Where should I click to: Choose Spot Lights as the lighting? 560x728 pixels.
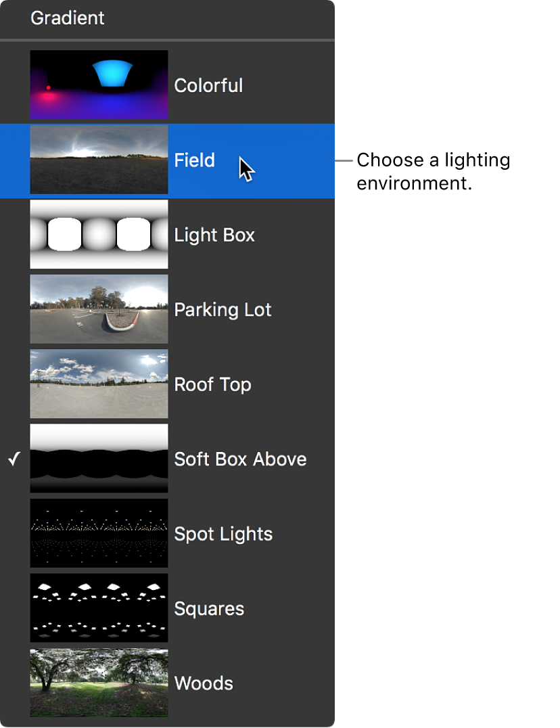pyautogui.click(x=223, y=533)
